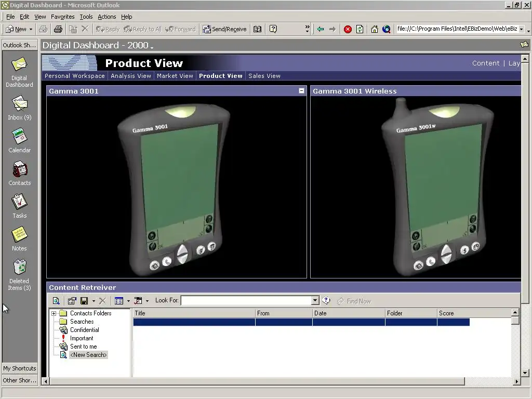Click the properties icon in Content Retreiver
Image resolution: width=532 pixels, height=399 pixels.
(x=72, y=301)
